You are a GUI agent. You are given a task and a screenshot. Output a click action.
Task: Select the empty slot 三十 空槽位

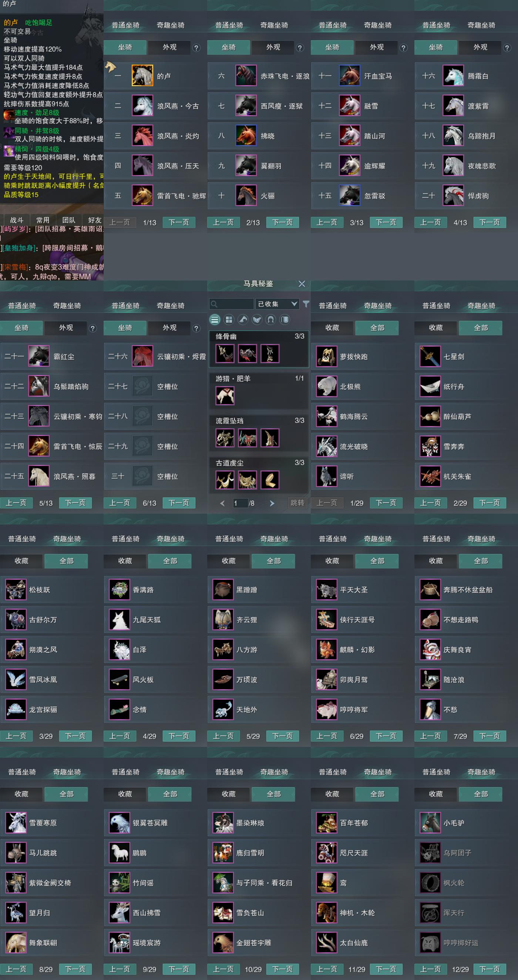point(155,476)
